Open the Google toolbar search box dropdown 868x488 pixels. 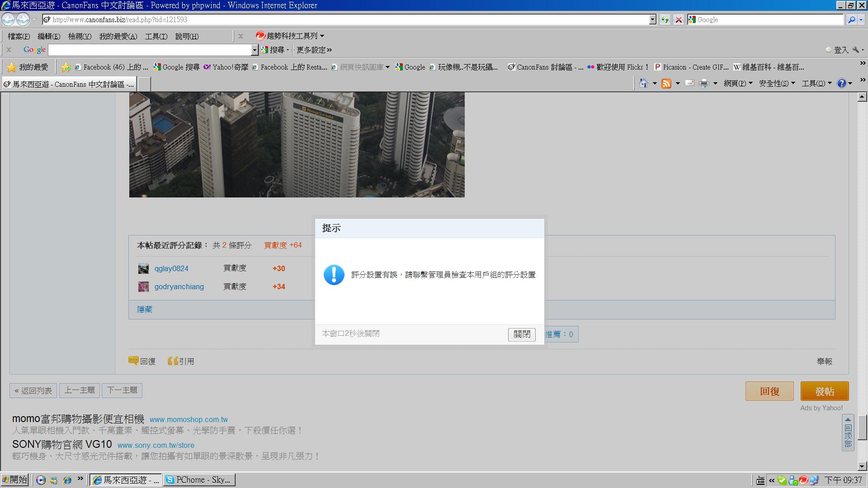[255, 50]
